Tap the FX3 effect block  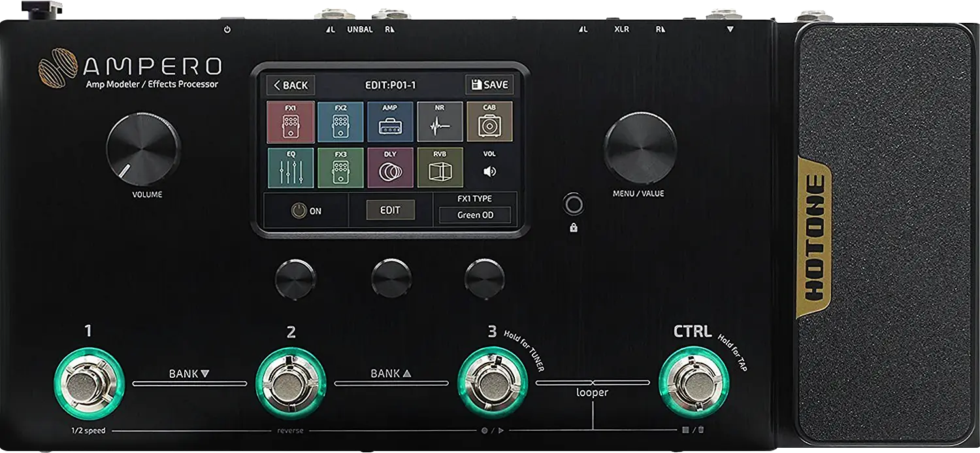[x=340, y=167]
